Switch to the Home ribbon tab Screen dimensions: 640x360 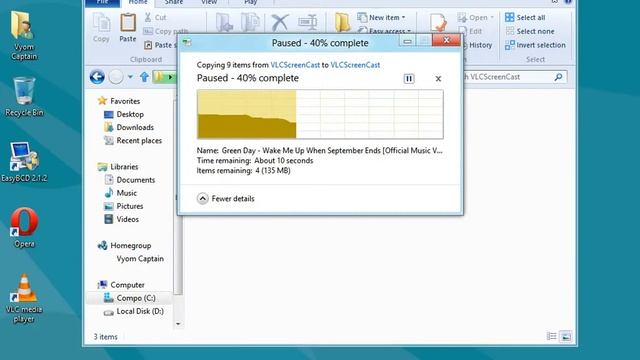coord(138,2)
